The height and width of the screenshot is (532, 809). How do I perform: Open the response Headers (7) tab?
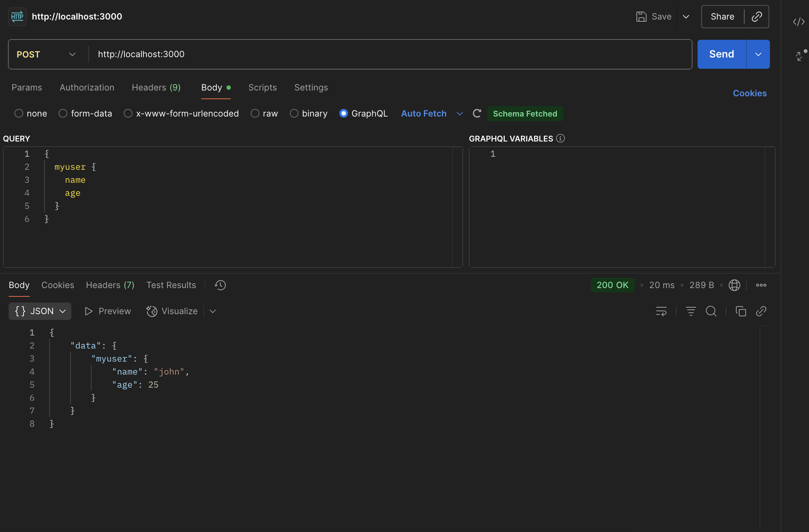point(110,285)
